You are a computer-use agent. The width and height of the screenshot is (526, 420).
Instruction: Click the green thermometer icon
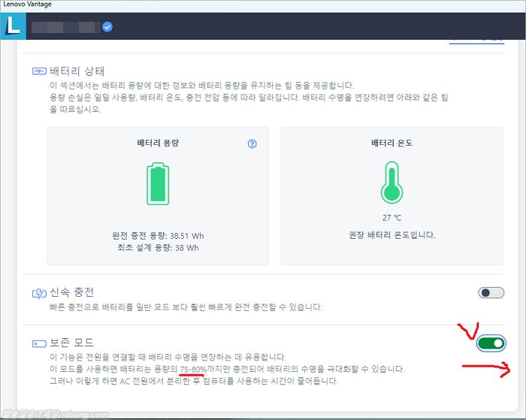point(391,183)
